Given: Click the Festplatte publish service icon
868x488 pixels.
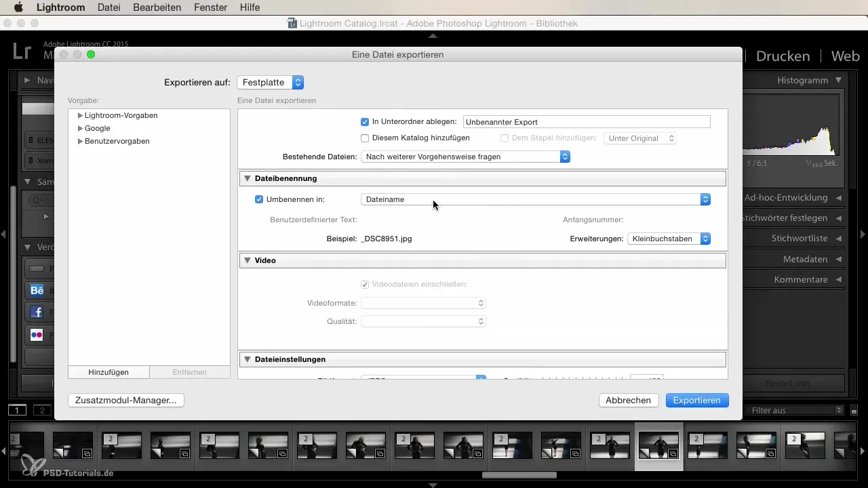Looking at the screenshot, I should click(x=37, y=269).
